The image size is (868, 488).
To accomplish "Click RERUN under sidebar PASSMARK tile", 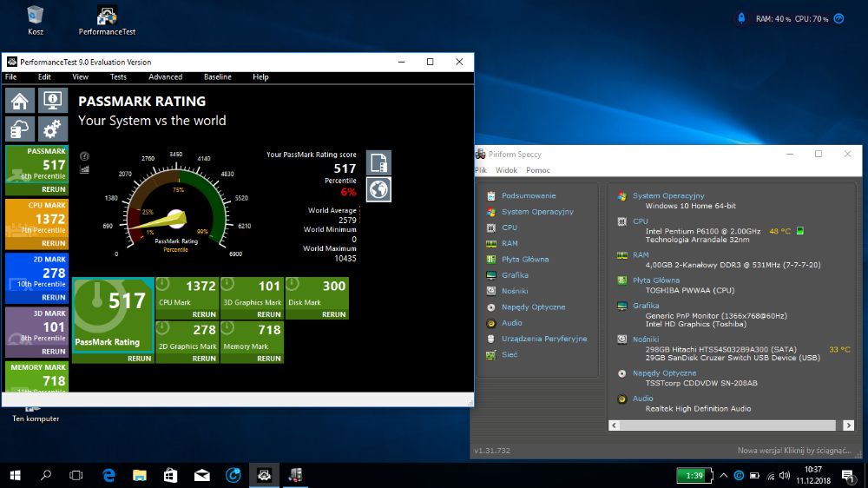I will (x=54, y=189).
